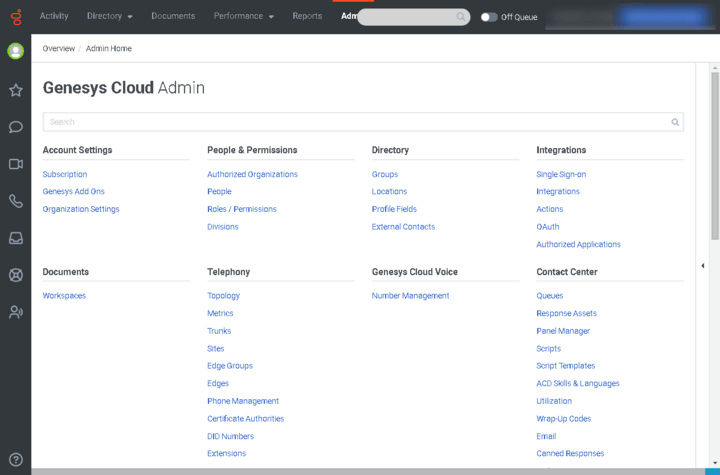Collapse the right side panel arrow
Image resolution: width=720 pixels, height=475 pixels.
(703, 266)
